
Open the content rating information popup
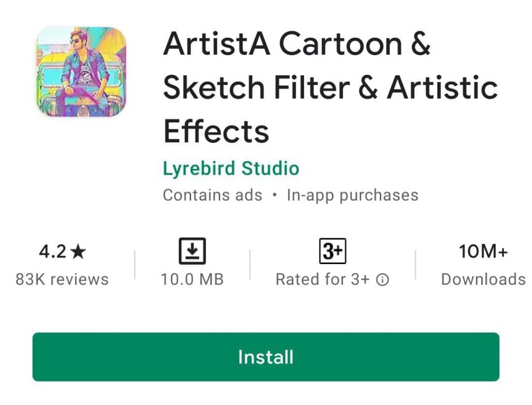tap(382, 280)
